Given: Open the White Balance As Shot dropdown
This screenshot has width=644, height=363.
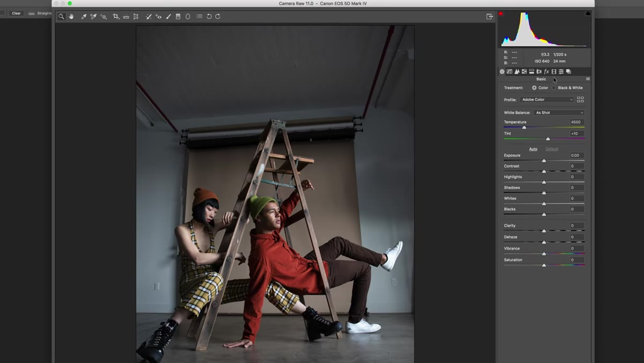Looking at the screenshot, I should pyautogui.click(x=559, y=113).
